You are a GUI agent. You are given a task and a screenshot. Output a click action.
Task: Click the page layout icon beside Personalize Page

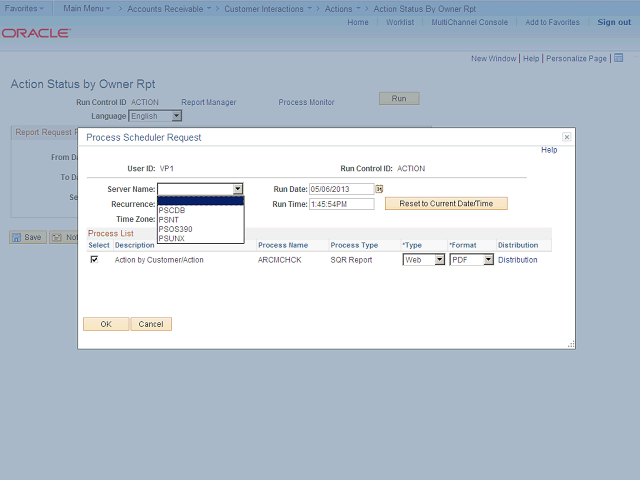pos(619,58)
